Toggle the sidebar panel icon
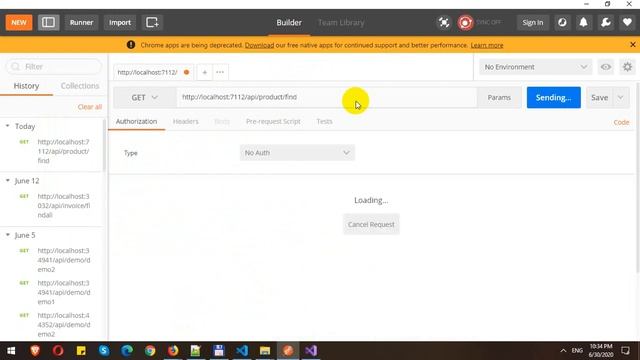The height and width of the screenshot is (360, 640). [49, 22]
